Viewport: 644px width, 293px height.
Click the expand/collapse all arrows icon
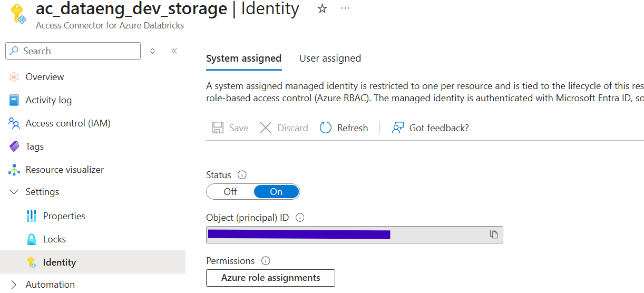tap(153, 51)
